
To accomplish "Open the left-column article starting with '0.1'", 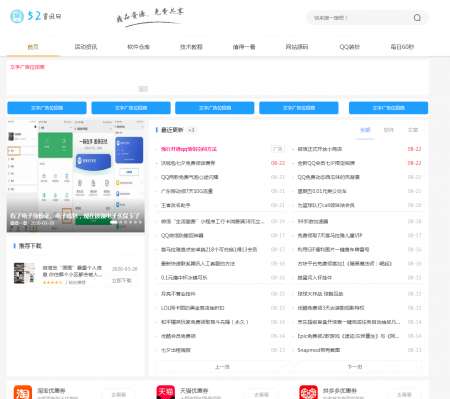I will click(x=184, y=277).
